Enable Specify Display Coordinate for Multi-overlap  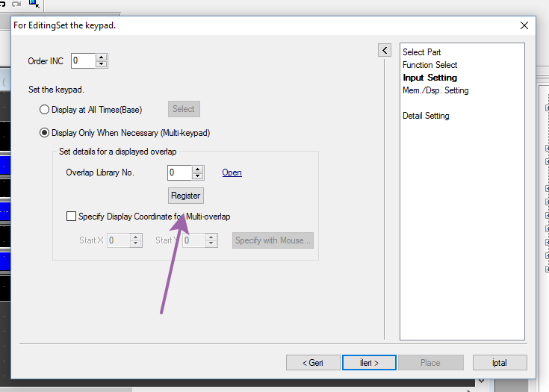click(72, 217)
